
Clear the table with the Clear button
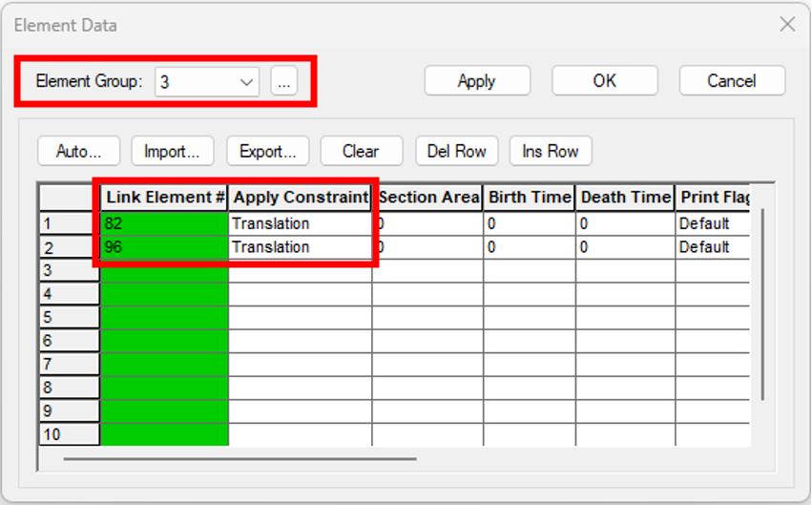pyautogui.click(x=361, y=151)
